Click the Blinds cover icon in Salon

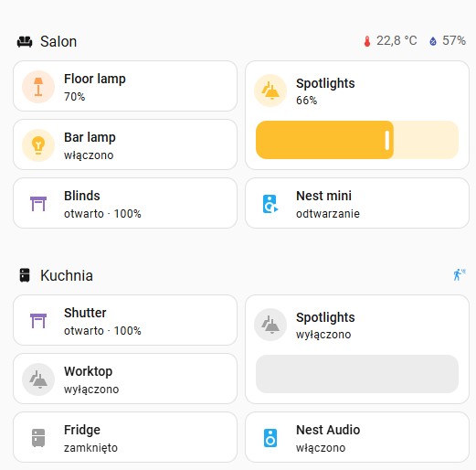tap(38, 204)
